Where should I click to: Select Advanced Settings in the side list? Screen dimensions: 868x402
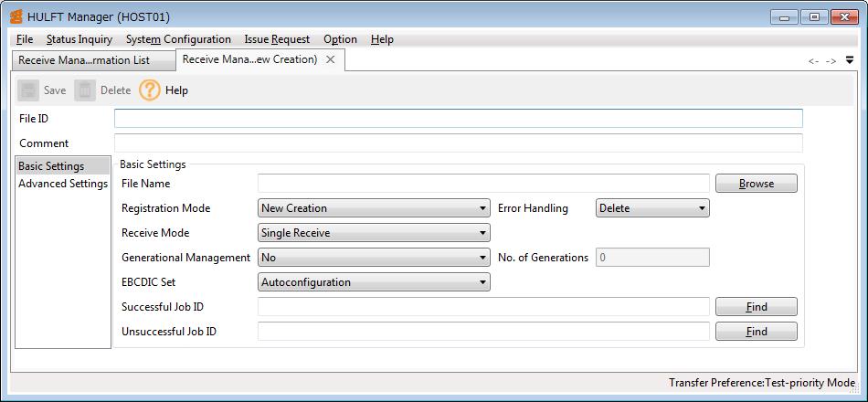coord(62,184)
